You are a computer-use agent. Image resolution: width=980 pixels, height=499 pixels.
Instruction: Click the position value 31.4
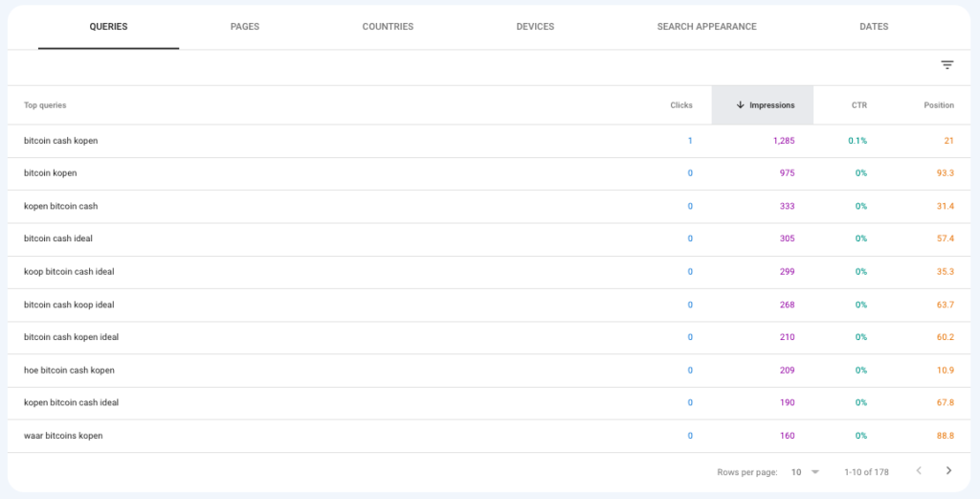945,206
